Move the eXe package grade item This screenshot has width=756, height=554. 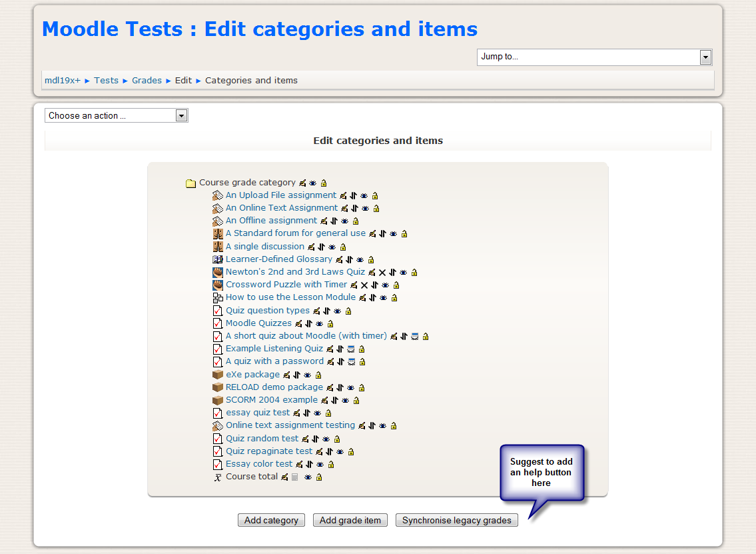pyautogui.click(x=296, y=375)
